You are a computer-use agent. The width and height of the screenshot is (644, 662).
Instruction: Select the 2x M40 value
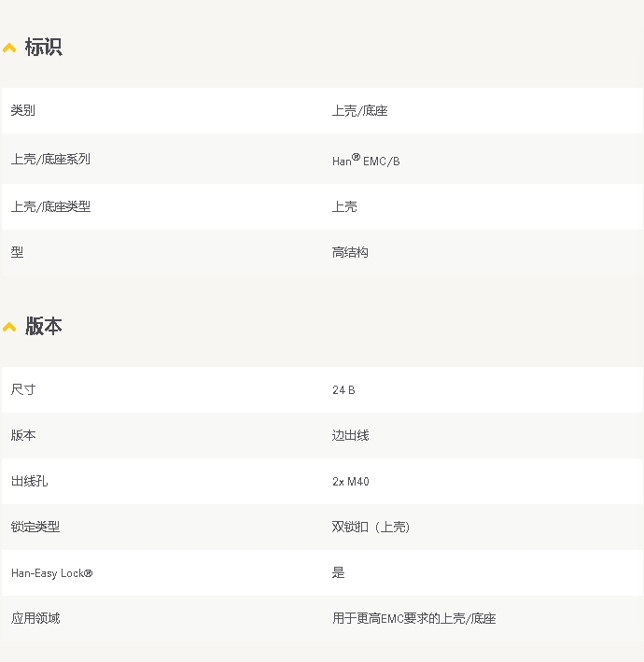pos(351,482)
